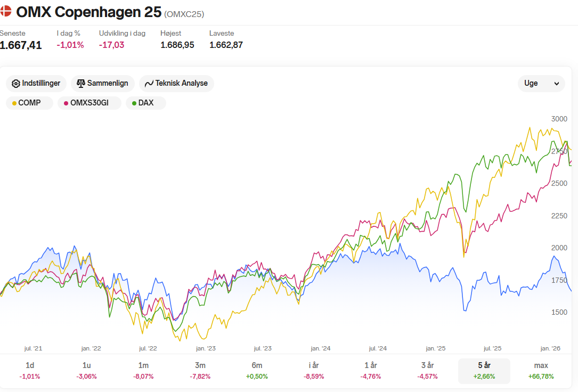Click the 3000 y-axis label
The image size is (578, 392).
click(x=559, y=119)
